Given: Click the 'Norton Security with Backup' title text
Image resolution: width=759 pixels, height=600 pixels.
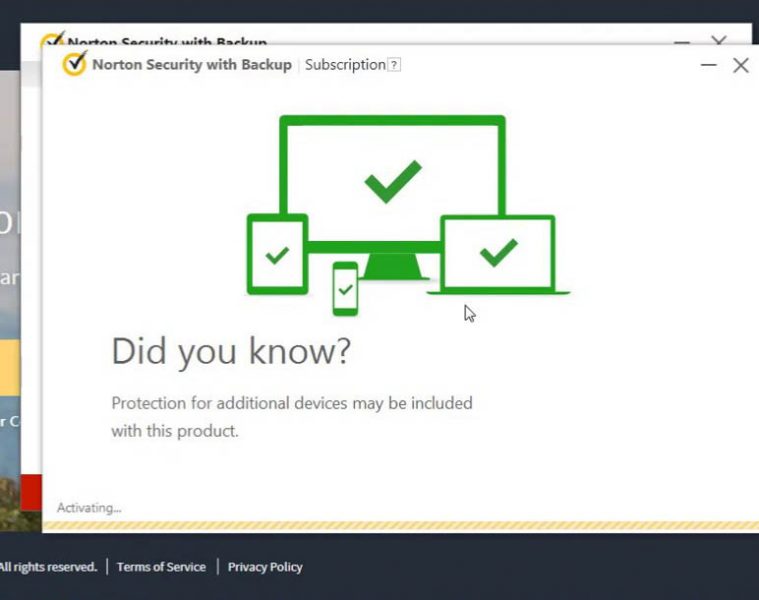Looking at the screenshot, I should (x=192, y=65).
